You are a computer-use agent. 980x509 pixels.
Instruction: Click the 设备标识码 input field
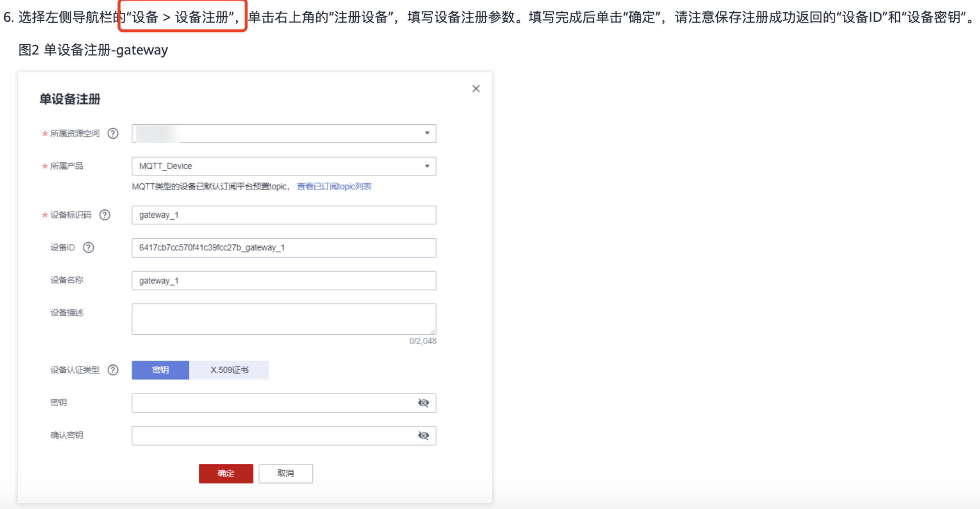(284, 215)
